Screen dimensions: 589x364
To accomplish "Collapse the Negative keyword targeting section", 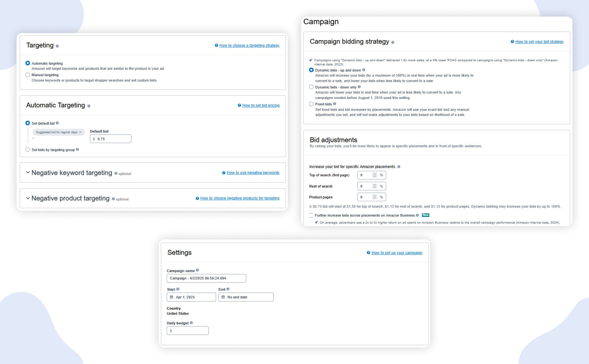I will (x=28, y=172).
